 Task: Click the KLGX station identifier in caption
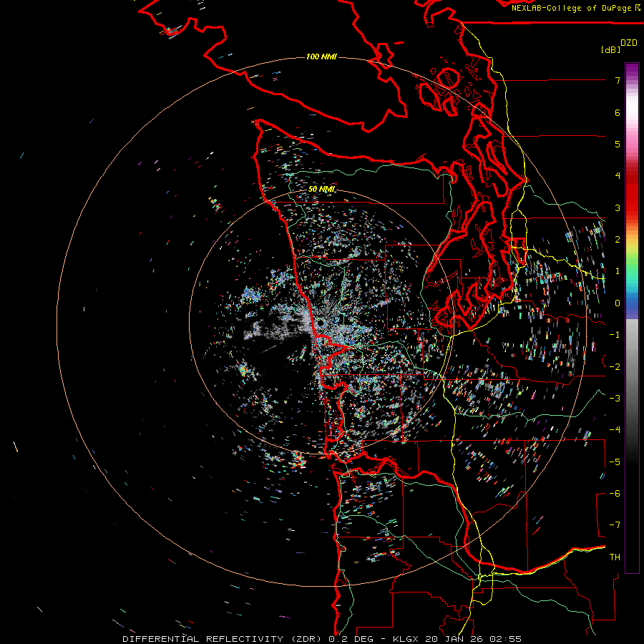pyautogui.click(x=406, y=639)
